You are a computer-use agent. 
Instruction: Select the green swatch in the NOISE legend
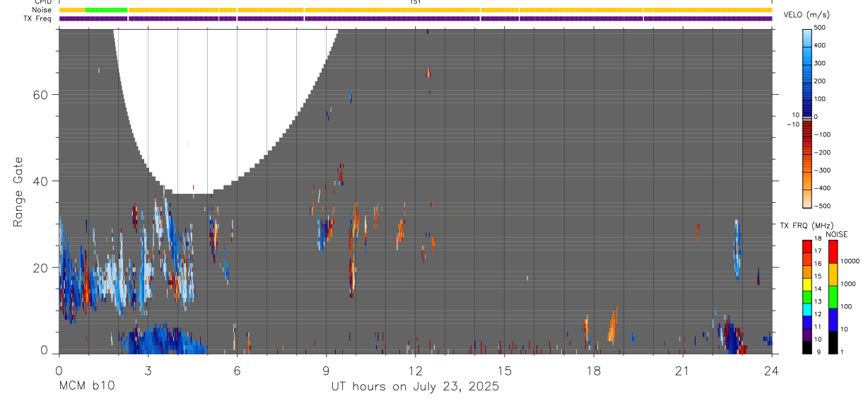click(834, 296)
